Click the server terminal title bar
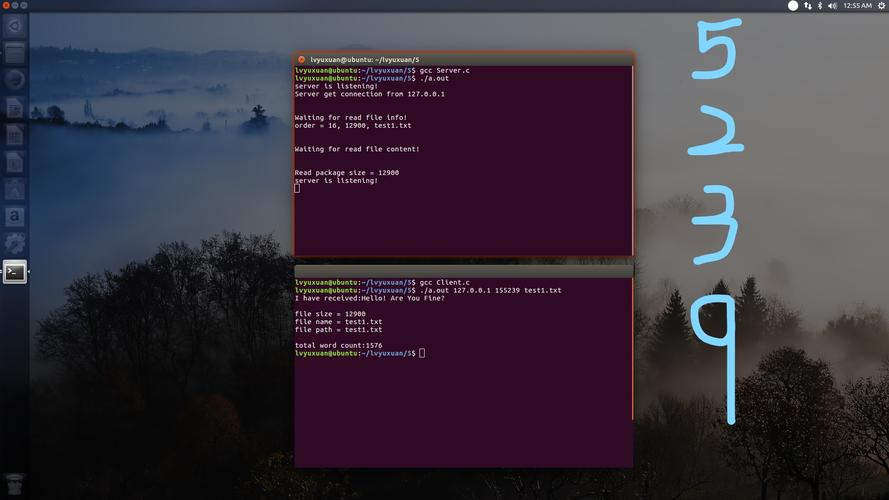 (x=462, y=60)
